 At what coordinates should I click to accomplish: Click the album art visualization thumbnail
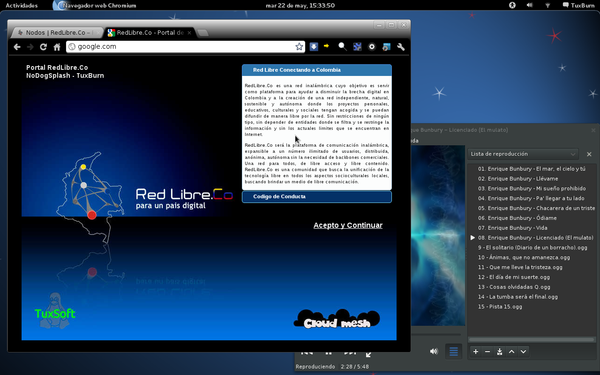tap(438, 235)
